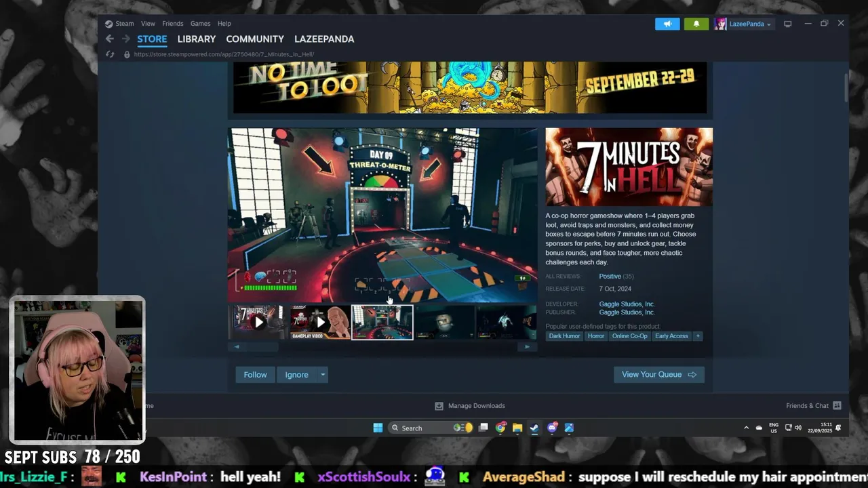
Task: Play the first trailer thumbnail
Action: click(x=258, y=322)
